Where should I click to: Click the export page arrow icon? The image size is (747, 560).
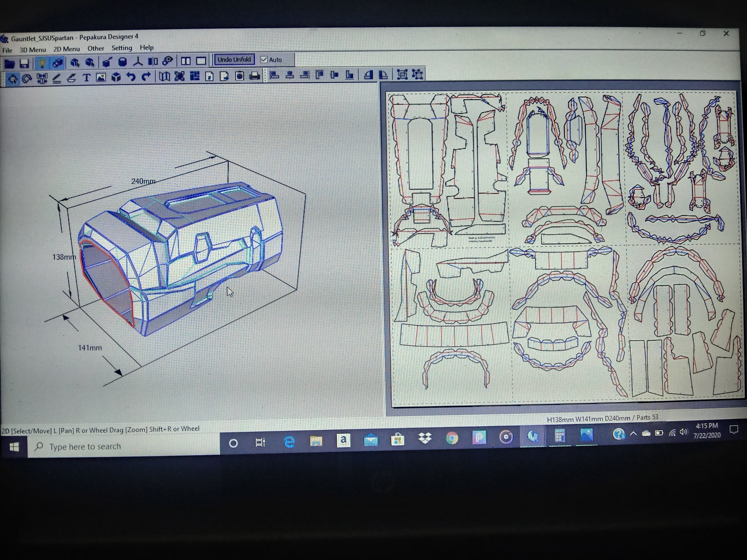coord(224,76)
